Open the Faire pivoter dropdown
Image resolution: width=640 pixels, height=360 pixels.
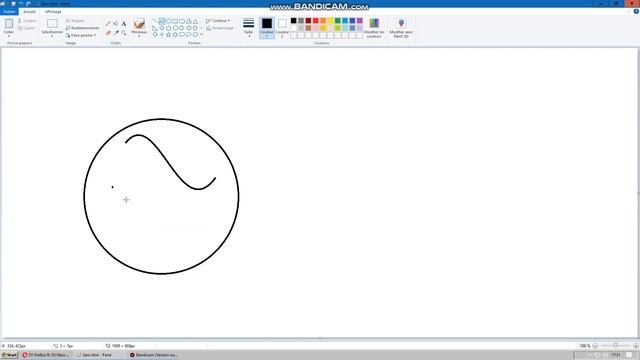click(81, 36)
